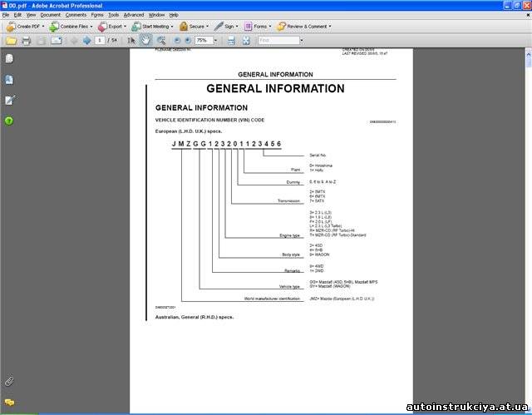Open the Comments panel icon
The width and height of the screenshot is (532, 415).
9,403
